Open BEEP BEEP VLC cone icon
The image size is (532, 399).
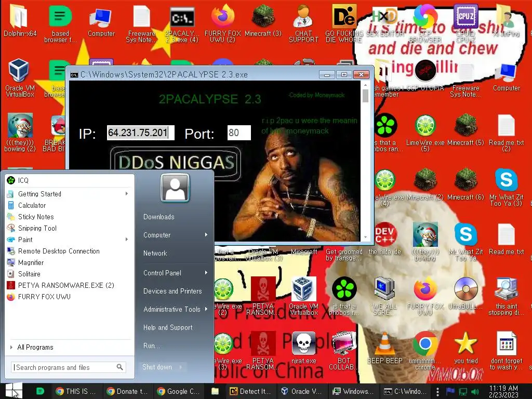[x=385, y=348]
